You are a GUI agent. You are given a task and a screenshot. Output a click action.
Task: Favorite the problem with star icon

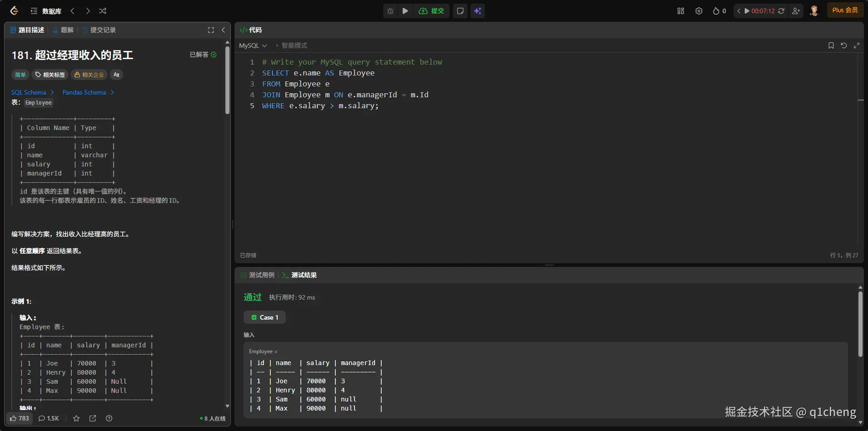[x=76, y=418]
